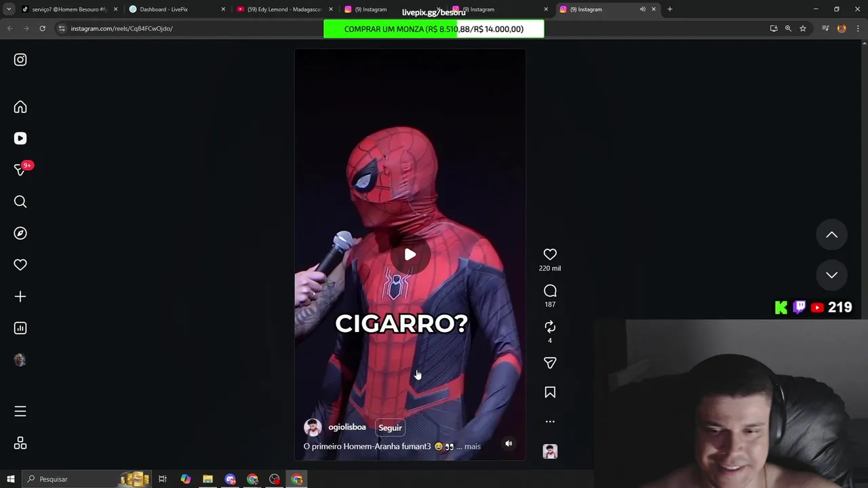Viewport: 868px width, 488px height.
Task: Create a new post with plus icon
Action: pos(20,296)
